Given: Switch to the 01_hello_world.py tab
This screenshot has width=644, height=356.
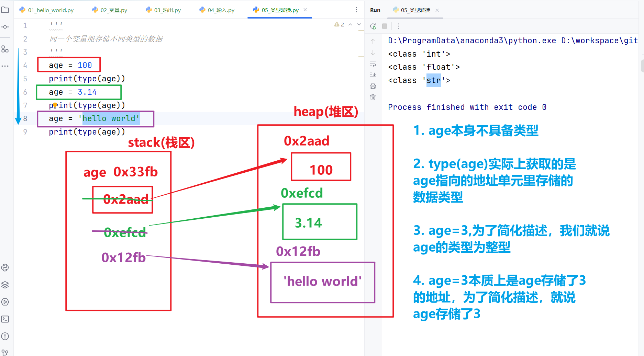Looking at the screenshot, I should [x=46, y=10].
